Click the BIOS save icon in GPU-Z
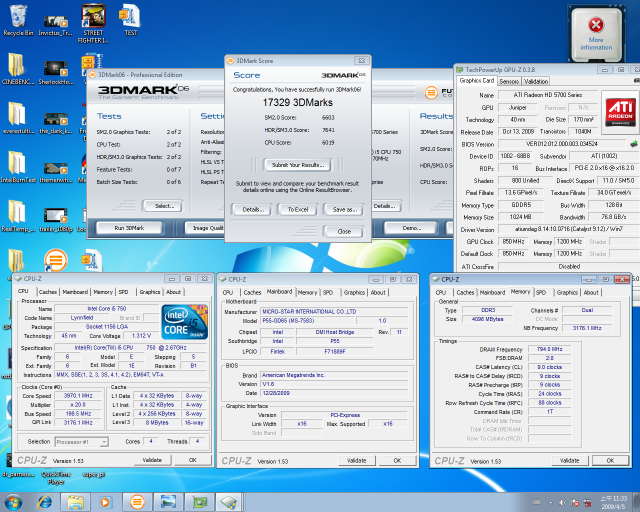Viewport: 640px width, 512px height. [633, 144]
